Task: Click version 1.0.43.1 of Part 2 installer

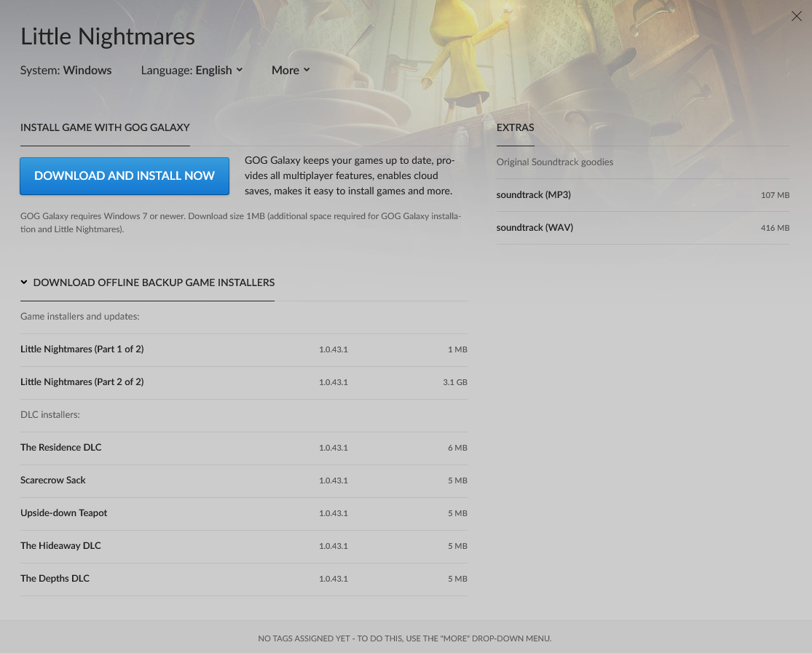Action: coord(334,382)
